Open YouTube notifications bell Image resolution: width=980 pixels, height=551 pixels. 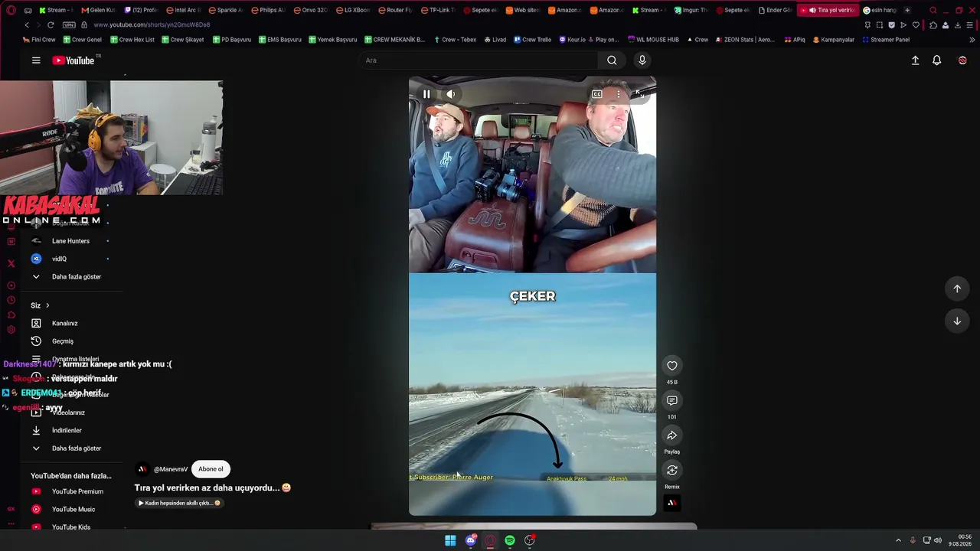click(936, 60)
